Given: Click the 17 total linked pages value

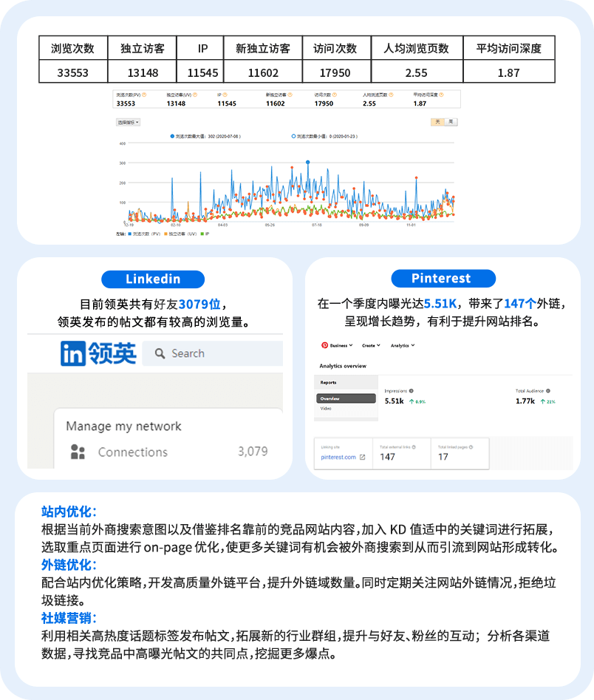Looking at the screenshot, I should pyautogui.click(x=443, y=457).
